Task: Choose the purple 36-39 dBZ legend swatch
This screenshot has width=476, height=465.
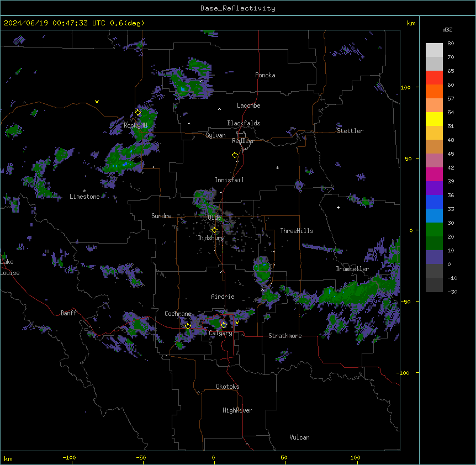Action: point(434,188)
